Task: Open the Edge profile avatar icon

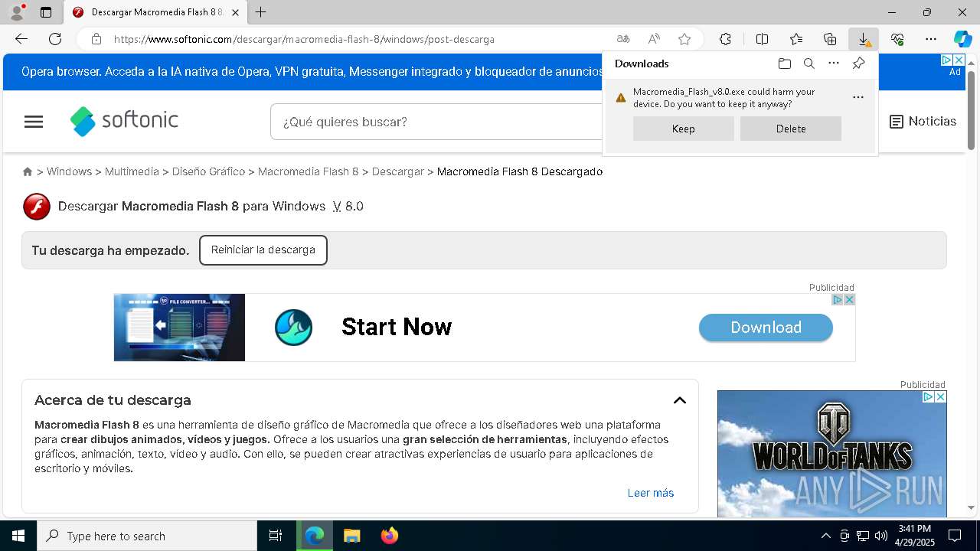Action: click(x=17, y=12)
